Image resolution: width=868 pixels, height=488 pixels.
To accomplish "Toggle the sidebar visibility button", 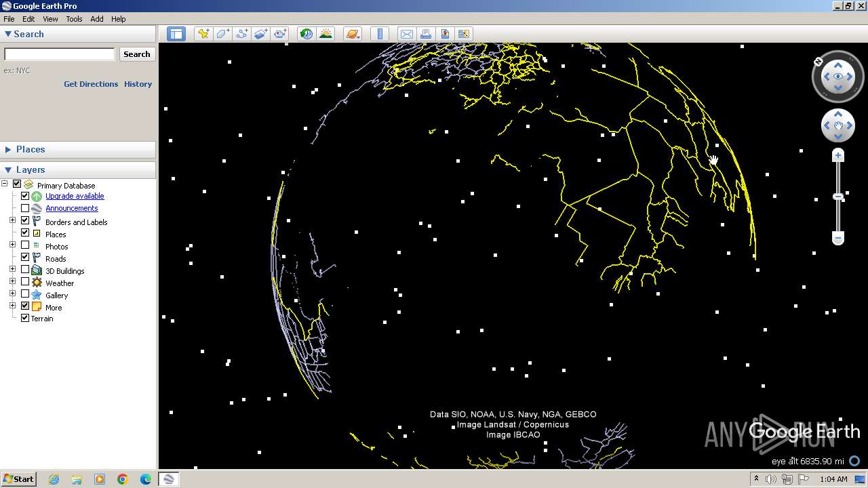I will click(176, 34).
